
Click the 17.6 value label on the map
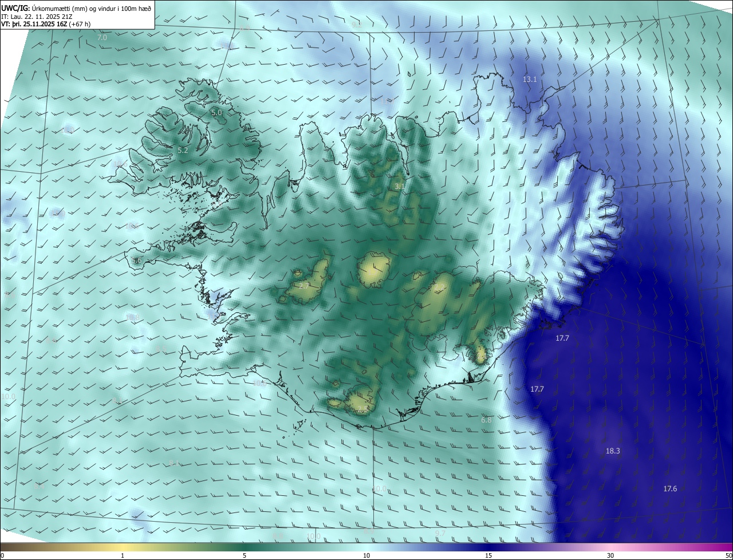[x=670, y=489]
